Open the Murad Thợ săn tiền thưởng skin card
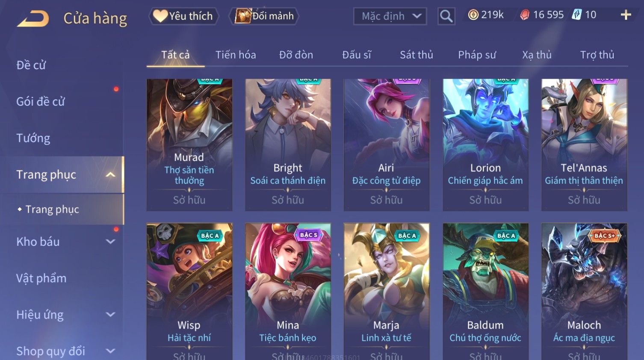This screenshot has width=644, height=360. pos(189,145)
